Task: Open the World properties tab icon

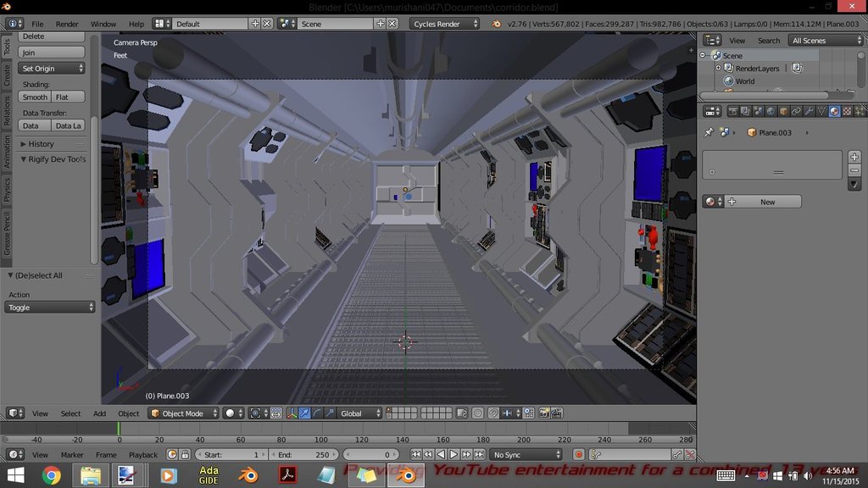Action: pyautogui.click(x=771, y=111)
